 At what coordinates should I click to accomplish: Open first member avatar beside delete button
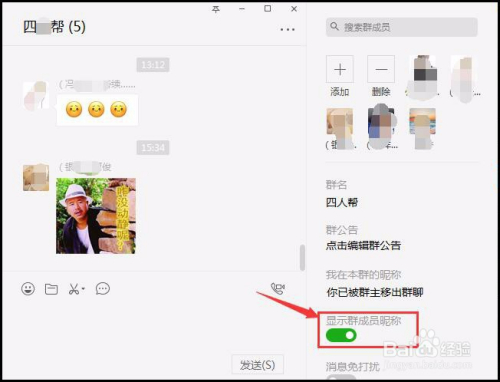[422, 69]
